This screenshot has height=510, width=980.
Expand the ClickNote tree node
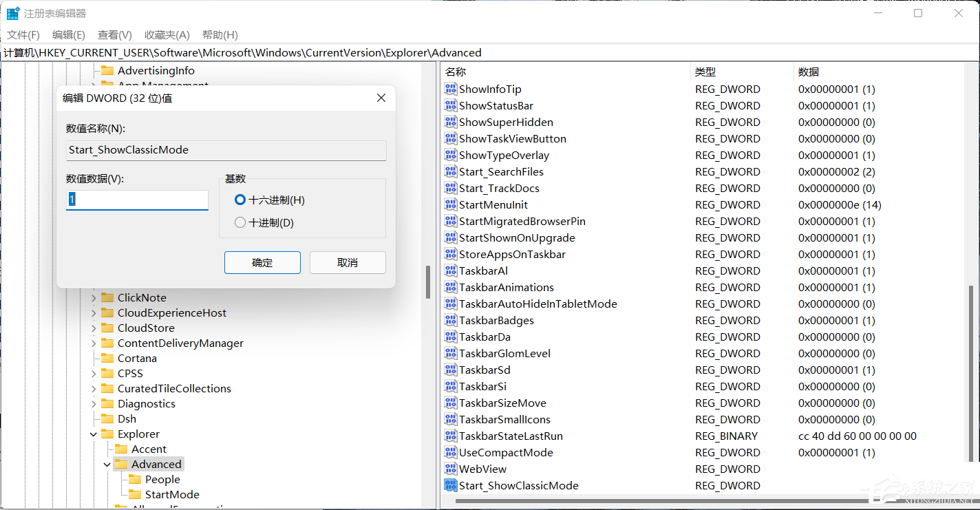pyautogui.click(x=94, y=297)
